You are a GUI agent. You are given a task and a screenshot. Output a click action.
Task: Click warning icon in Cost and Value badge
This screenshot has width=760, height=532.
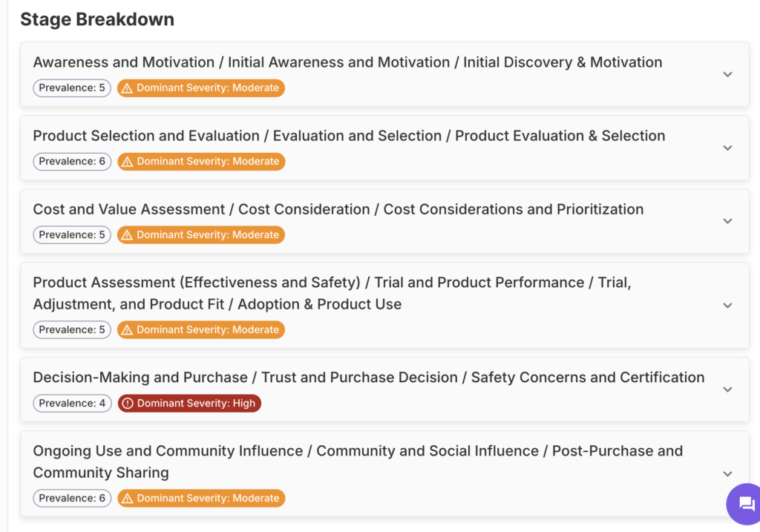coord(127,235)
